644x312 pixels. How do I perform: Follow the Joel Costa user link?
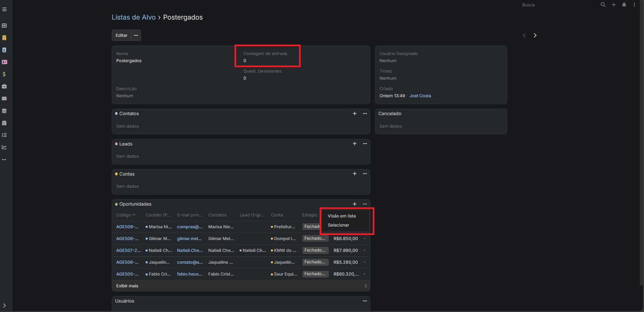[420, 96]
